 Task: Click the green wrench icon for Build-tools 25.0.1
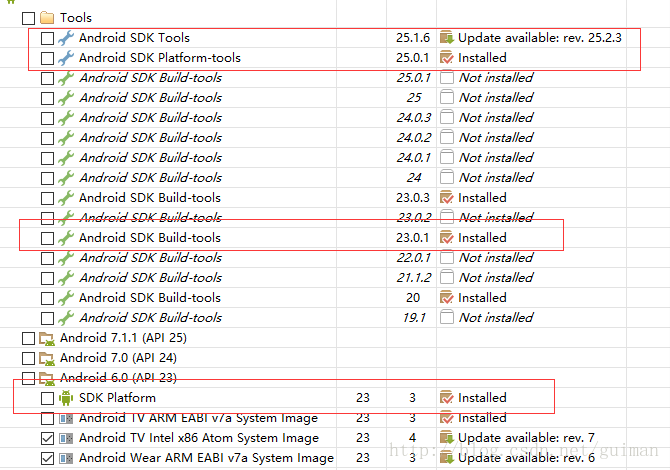[x=66, y=78]
